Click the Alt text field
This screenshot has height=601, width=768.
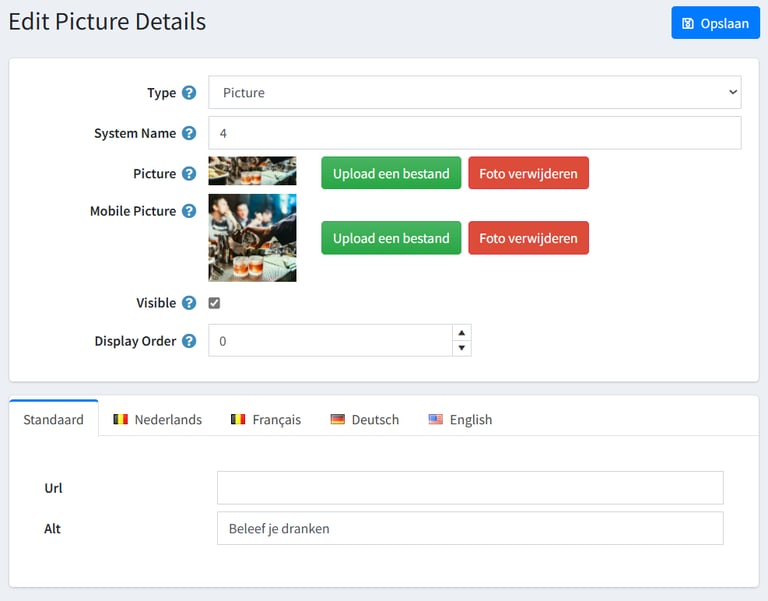pos(469,528)
